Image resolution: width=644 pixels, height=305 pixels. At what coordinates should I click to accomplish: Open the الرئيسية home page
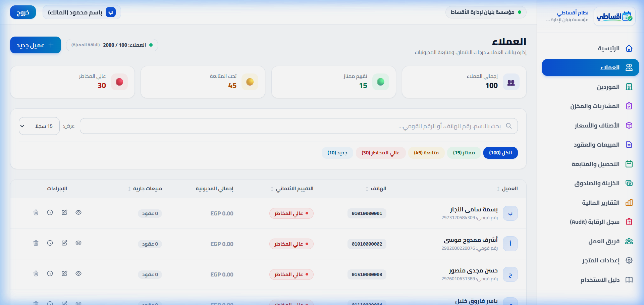[x=590, y=48]
